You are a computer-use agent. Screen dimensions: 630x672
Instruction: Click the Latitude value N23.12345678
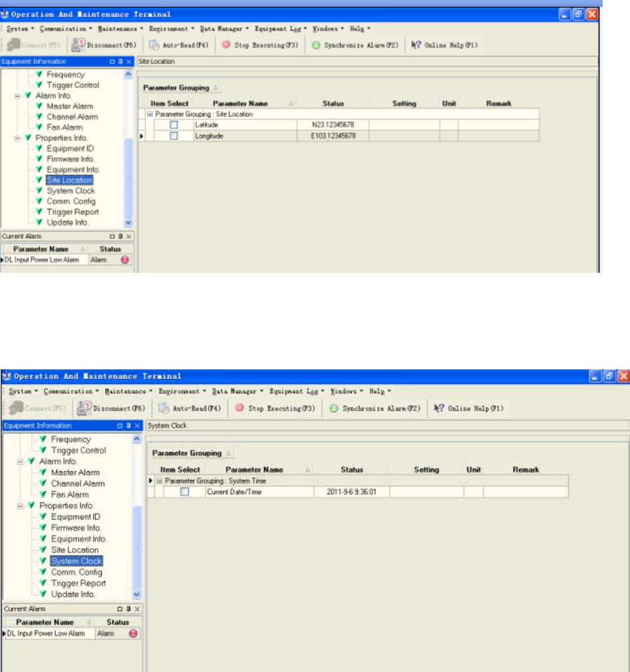coord(333,124)
